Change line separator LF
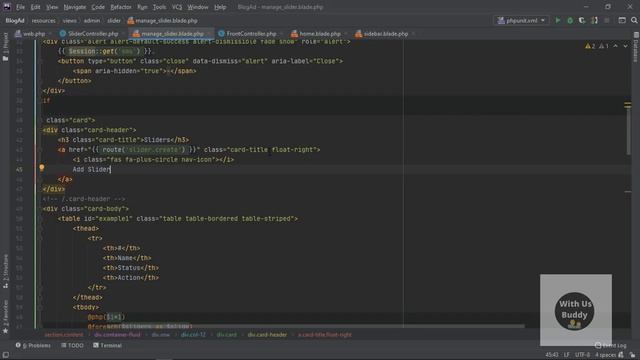The image size is (640, 360). (x=567, y=355)
